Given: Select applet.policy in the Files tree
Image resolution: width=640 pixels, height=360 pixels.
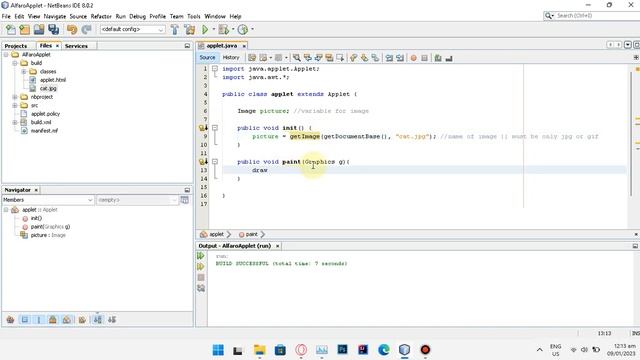Looking at the screenshot, I should (45, 114).
